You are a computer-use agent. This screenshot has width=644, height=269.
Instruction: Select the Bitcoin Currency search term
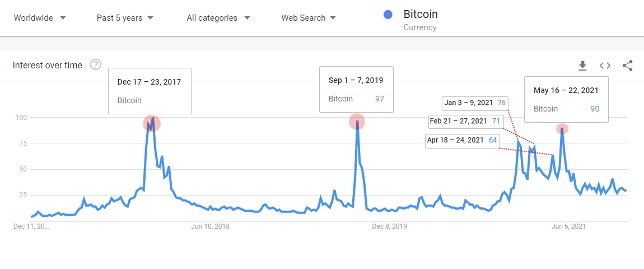(x=421, y=20)
